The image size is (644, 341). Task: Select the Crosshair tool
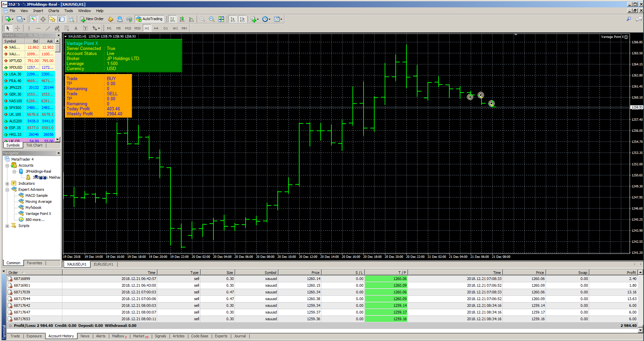[18, 29]
